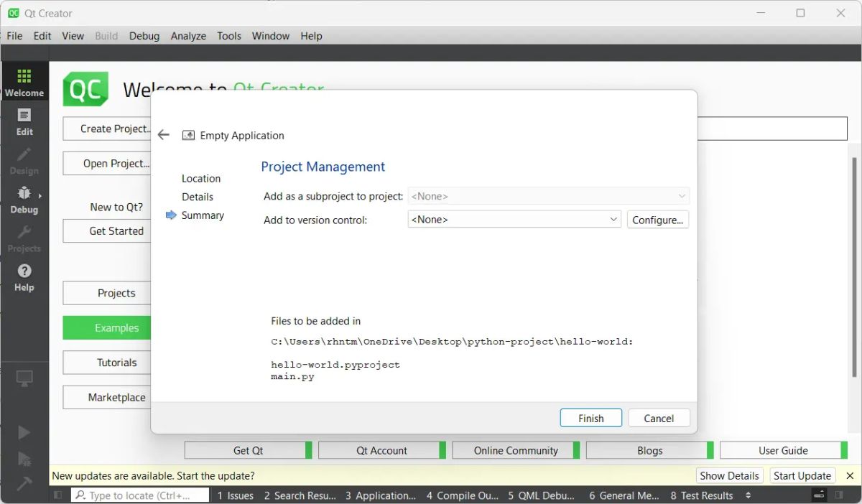The width and height of the screenshot is (862, 504).
Task: Open the Help menu
Action: click(311, 36)
